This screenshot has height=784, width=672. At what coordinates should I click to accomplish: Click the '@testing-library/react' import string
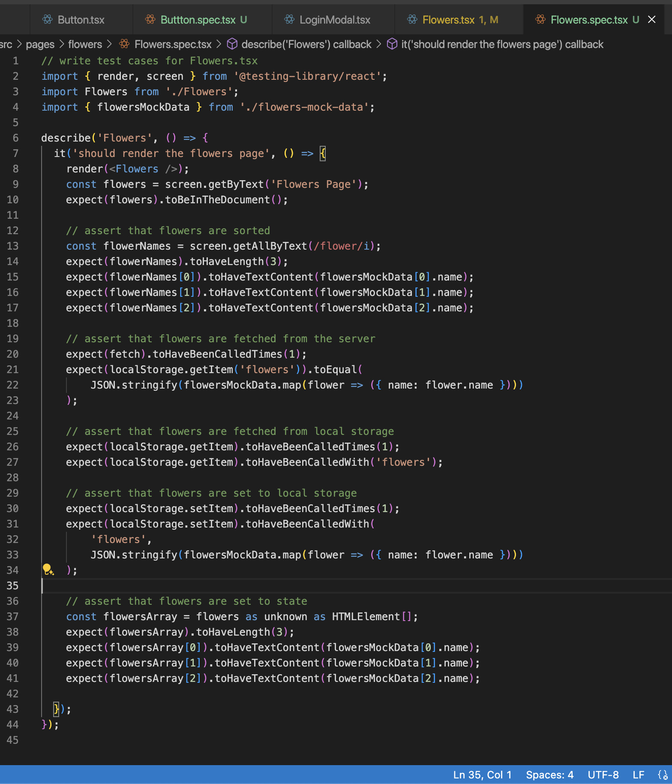click(x=307, y=76)
